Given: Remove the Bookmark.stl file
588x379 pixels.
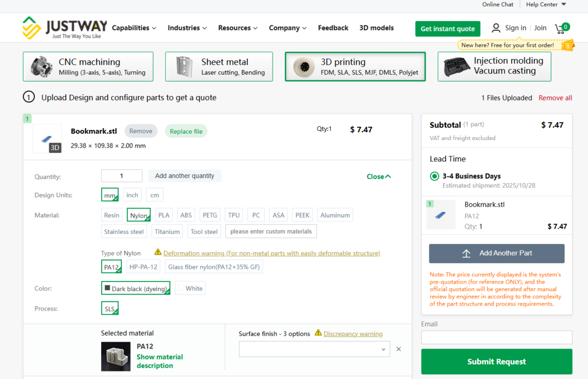Looking at the screenshot, I should [141, 131].
